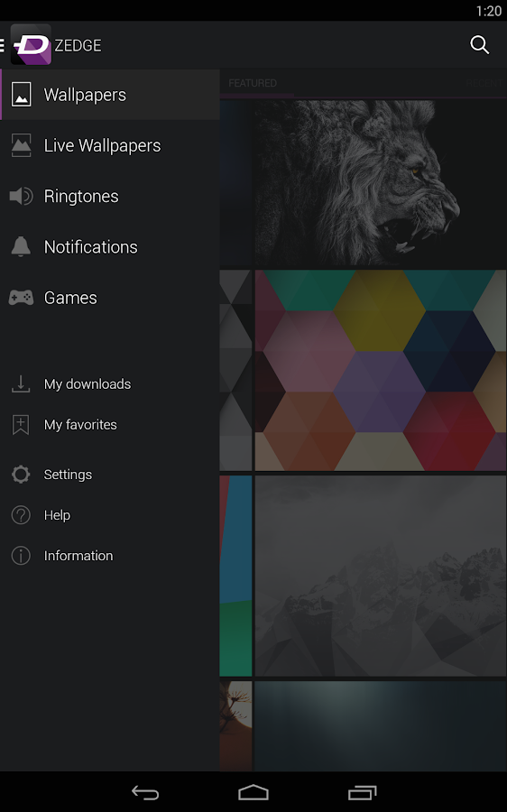This screenshot has height=812, width=507.
Task: Tap the search magnifier icon
Action: pos(480,45)
